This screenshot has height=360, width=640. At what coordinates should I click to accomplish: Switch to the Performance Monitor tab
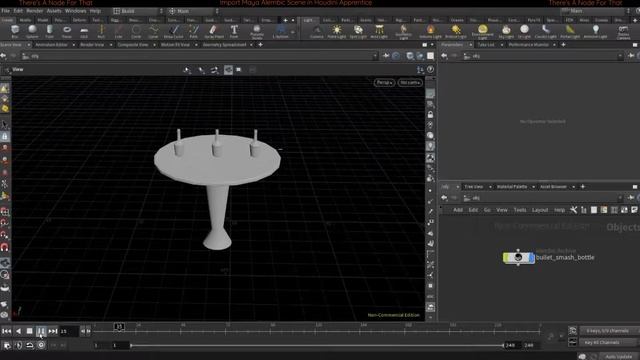[529, 44]
